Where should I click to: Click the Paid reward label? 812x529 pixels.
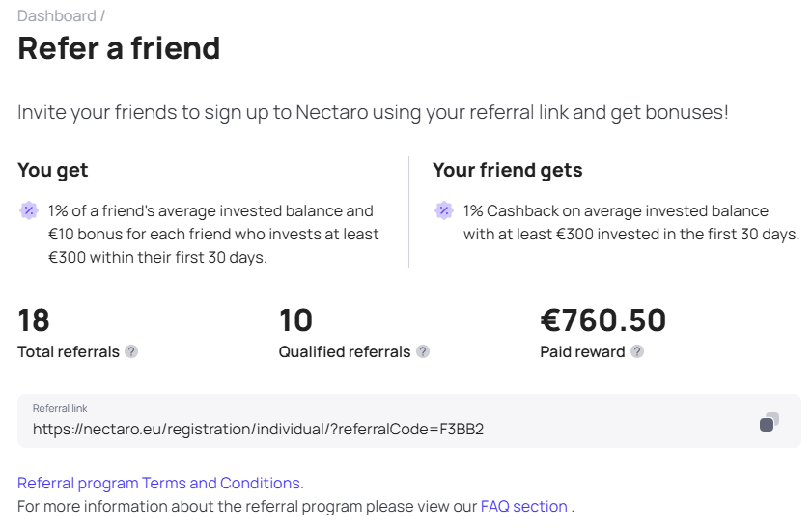tap(582, 352)
